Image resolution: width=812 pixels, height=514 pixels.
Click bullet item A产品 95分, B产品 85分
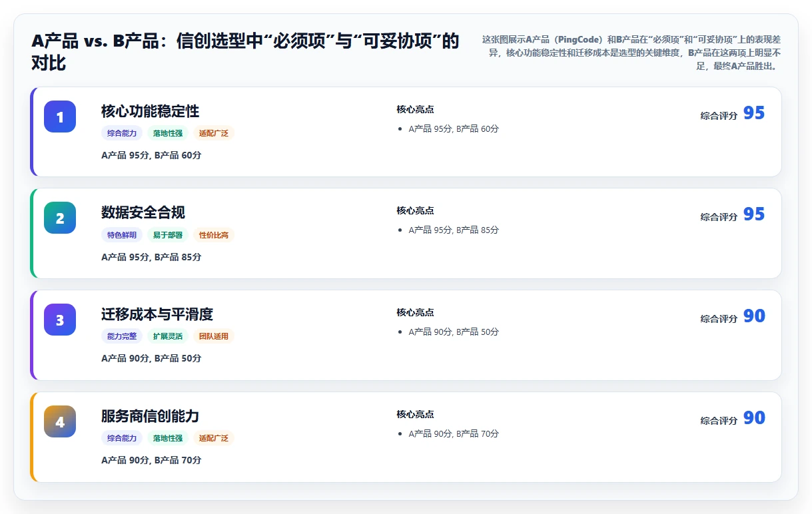tap(454, 230)
